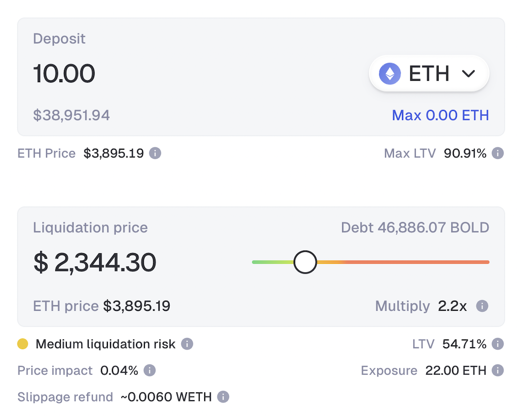Click info icon beside top ETH Price
The height and width of the screenshot is (420, 521).
[155, 153]
